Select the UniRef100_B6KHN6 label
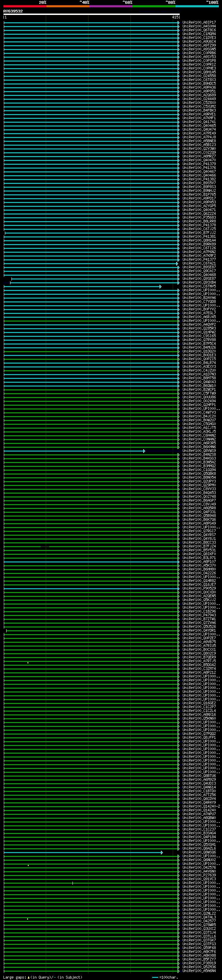Viewport: 222px width, 980px height. coord(199,447)
